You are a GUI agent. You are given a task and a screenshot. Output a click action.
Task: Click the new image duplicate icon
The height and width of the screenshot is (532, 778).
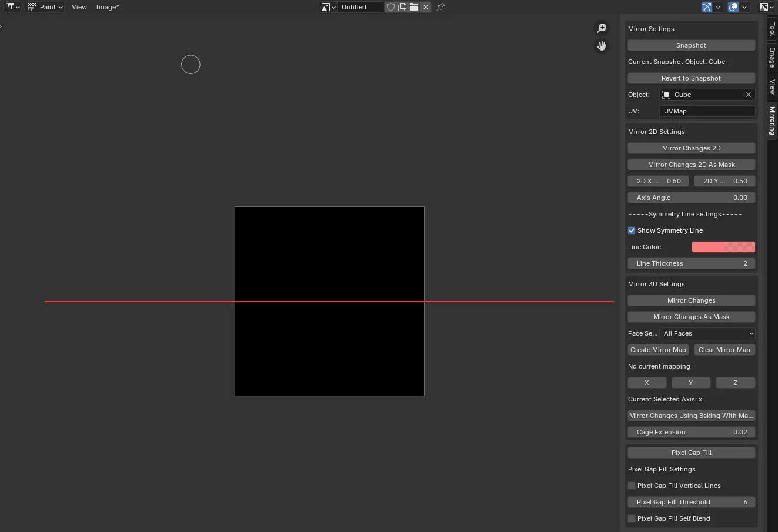click(402, 7)
